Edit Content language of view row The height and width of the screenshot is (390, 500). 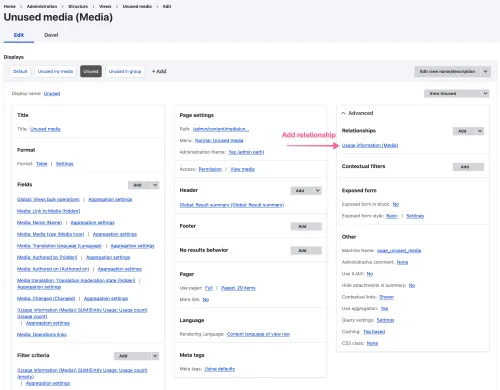tap(258, 334)
